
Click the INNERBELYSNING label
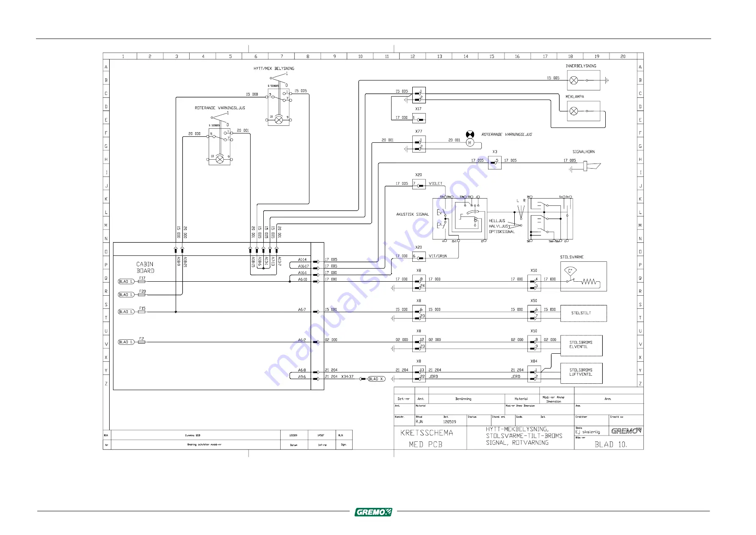tap(581, 66)
